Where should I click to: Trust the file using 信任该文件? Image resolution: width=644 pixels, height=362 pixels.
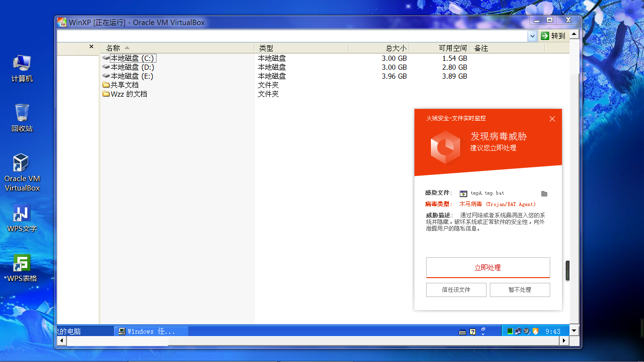456,289
